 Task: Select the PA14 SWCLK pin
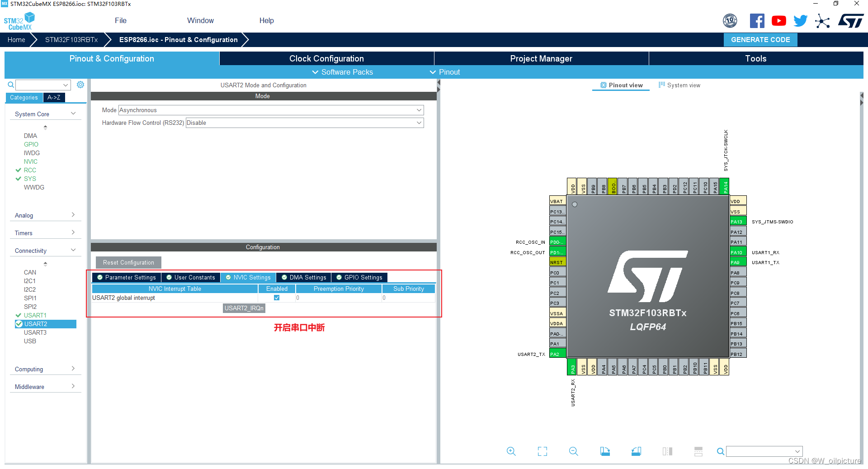click(x=725, y=186)
